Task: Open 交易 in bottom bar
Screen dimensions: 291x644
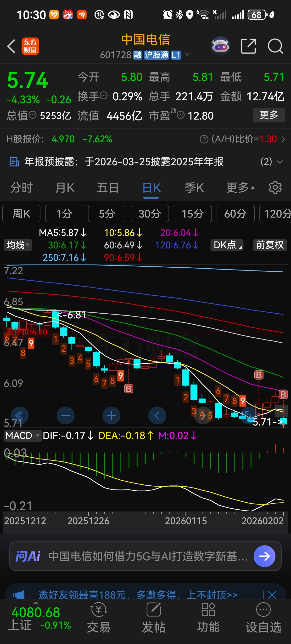Action: pyautogui.click(x=98, y=617)
